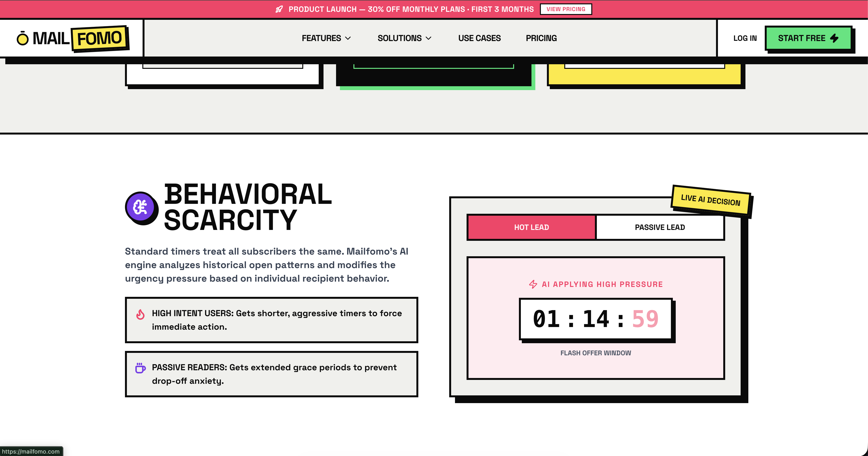
Task: Click the purple brain icon beside Behavioral Scarcity
Action: click(x=140, y=207)
